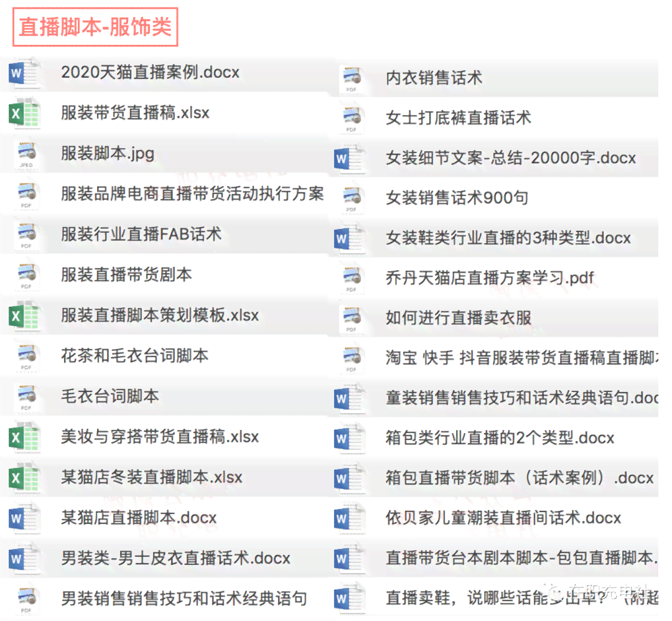Select file name 美妆与穿搭带货直播稿.xlsx

(160, 437)
